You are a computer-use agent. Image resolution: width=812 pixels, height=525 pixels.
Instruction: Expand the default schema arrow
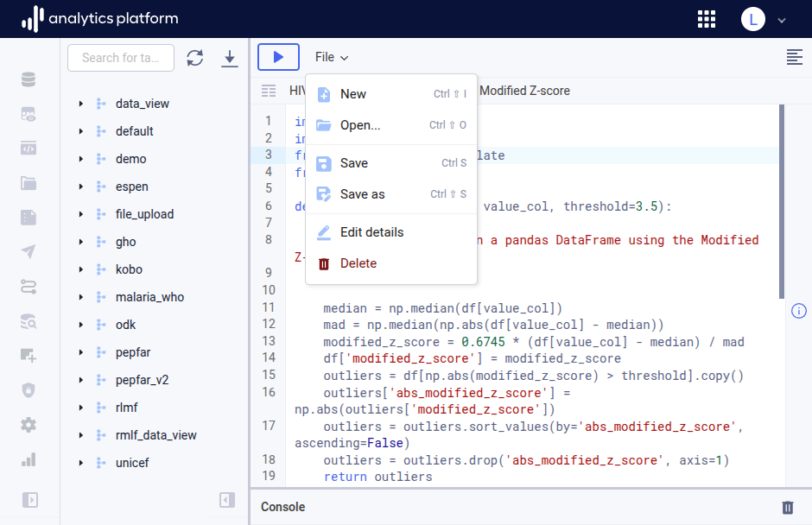(81, 131)
